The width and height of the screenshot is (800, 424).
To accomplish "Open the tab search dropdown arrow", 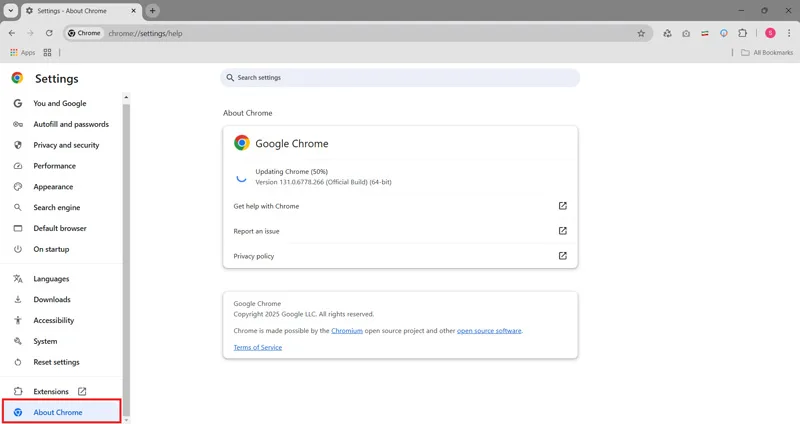I will [10, 10].
